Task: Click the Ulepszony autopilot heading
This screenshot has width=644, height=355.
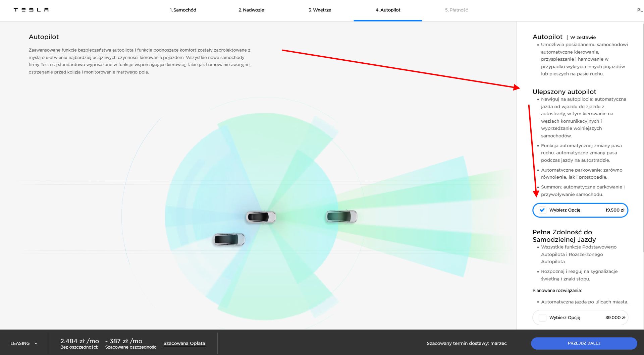Action: (564, 92)
